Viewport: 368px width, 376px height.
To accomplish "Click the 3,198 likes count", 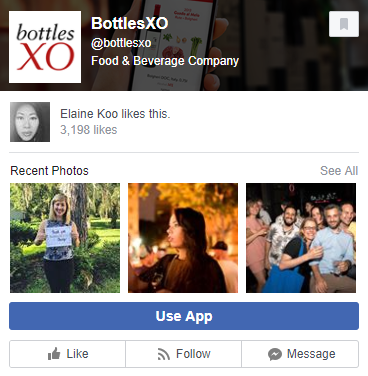I will 89,130.
